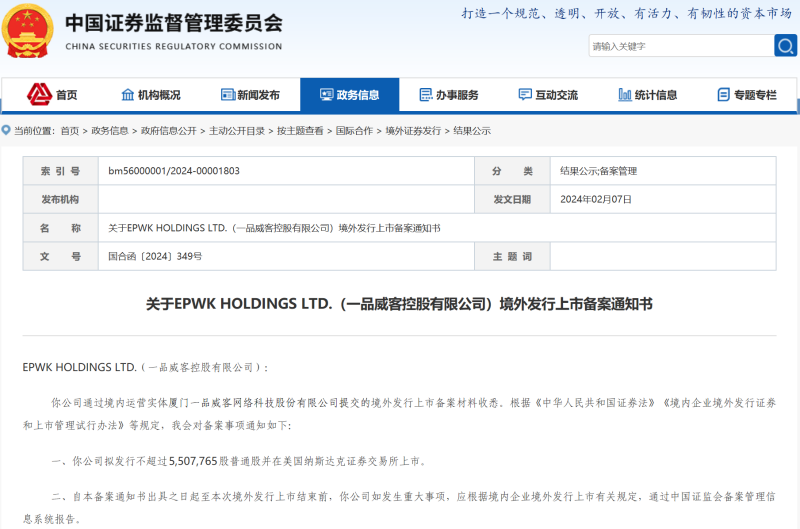The width and height of the screenshot is (800, 529).
Task: Click the share count 5,507,765 in paragraph
Action: coord(193,461)
